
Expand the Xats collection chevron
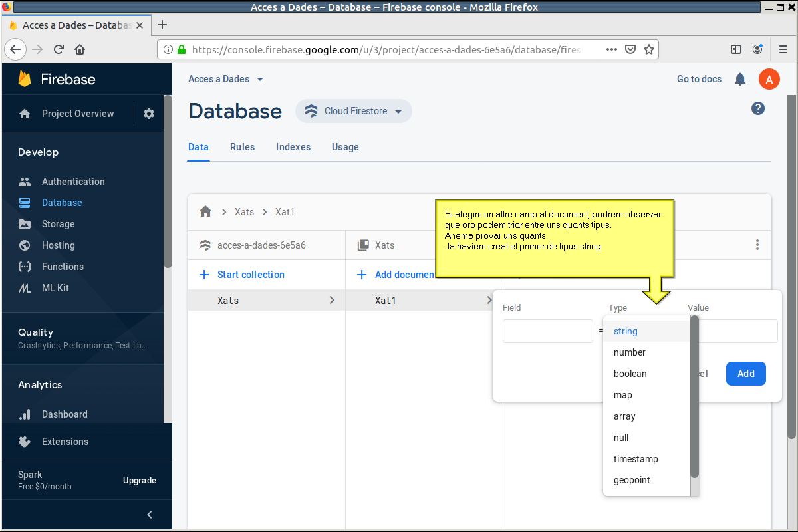tap(332, 300)
